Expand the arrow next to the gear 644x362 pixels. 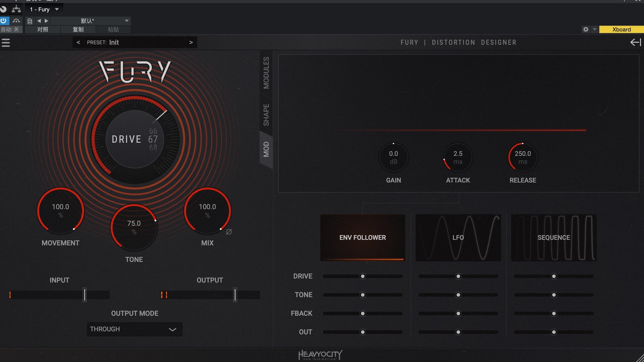(594, 29)
